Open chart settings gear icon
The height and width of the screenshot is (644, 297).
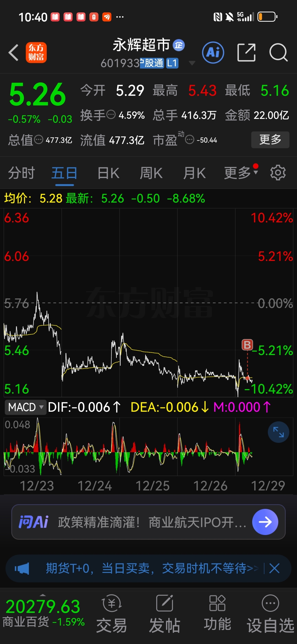coord(278,173)
